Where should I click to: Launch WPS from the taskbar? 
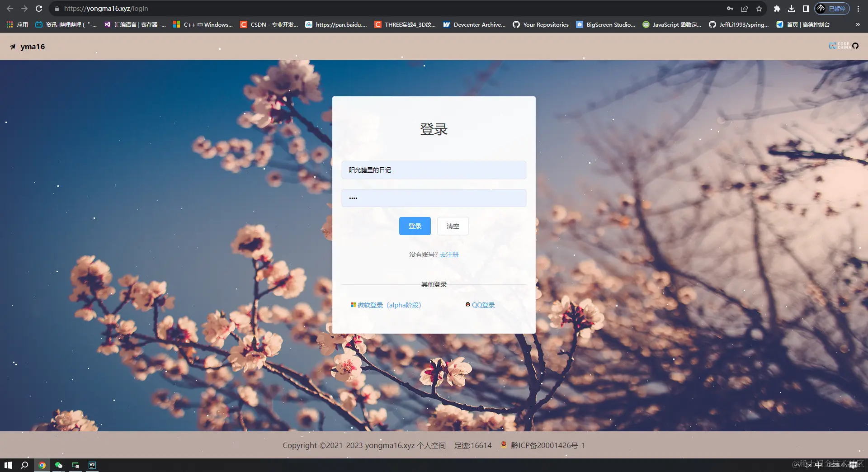[92, 465]
